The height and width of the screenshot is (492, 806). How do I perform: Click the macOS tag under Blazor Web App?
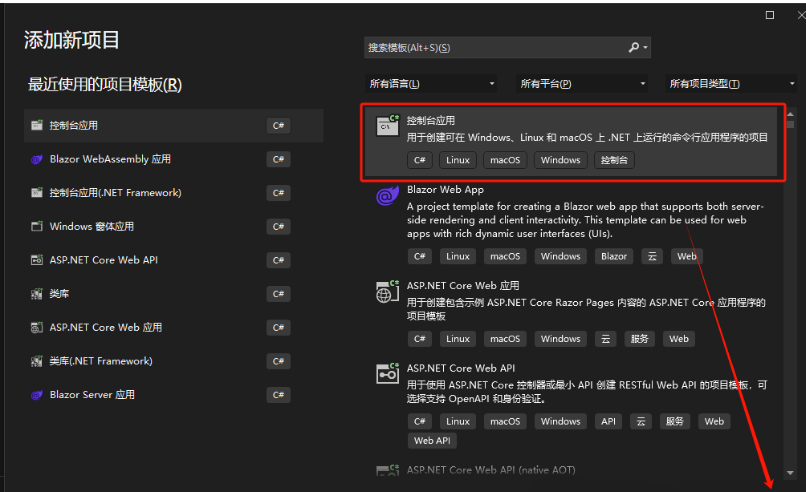click(x=505, y=256)
